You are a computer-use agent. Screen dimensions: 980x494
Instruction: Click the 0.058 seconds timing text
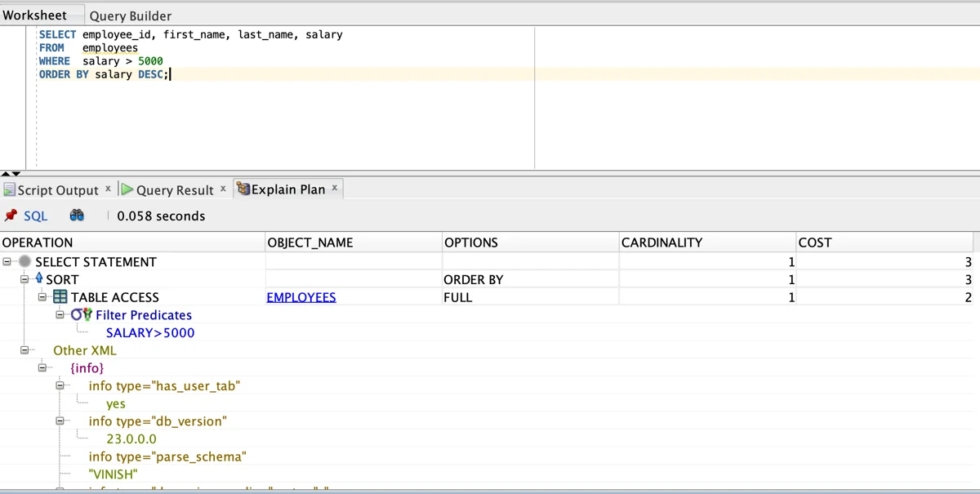pos(161,216)
